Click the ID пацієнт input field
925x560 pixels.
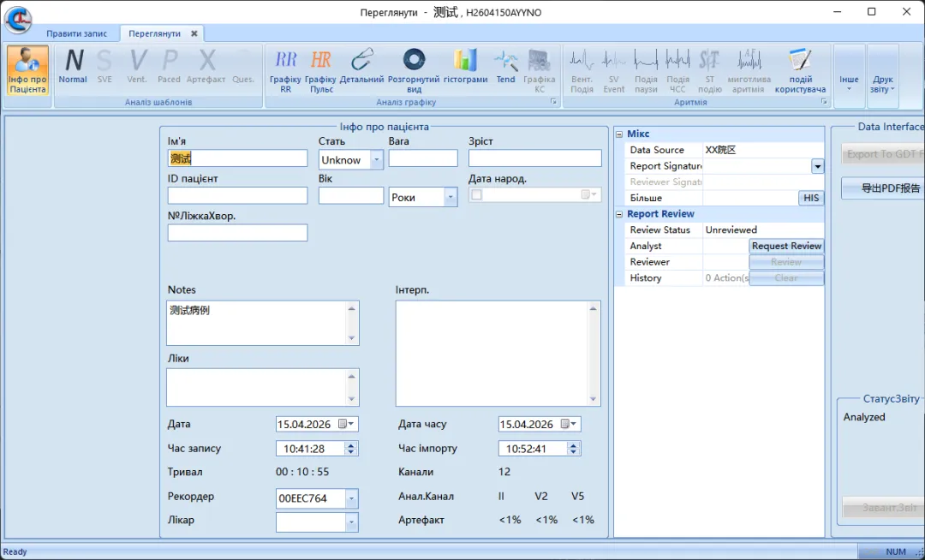coord(237,196)
